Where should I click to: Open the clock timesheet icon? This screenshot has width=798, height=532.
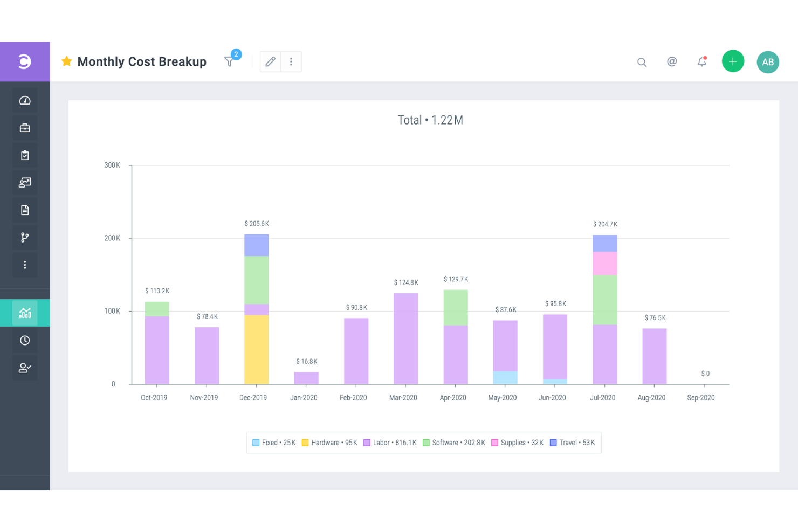pos(25,341)
